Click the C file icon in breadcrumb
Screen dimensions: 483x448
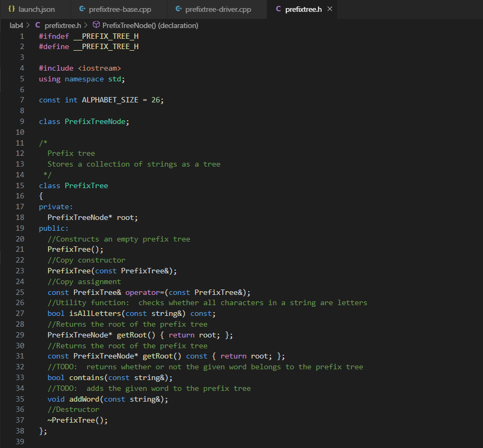[38, 25]
